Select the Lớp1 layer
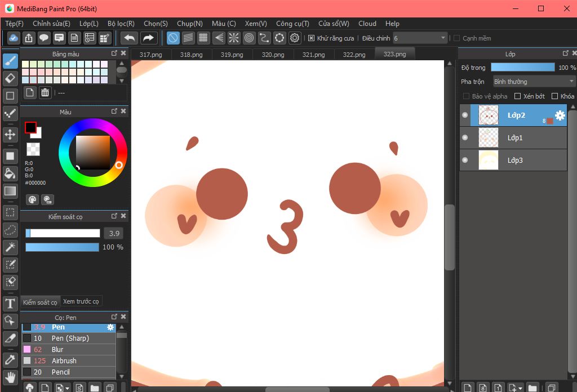Screen dimensions: 577x392 [x=513, y=137]
